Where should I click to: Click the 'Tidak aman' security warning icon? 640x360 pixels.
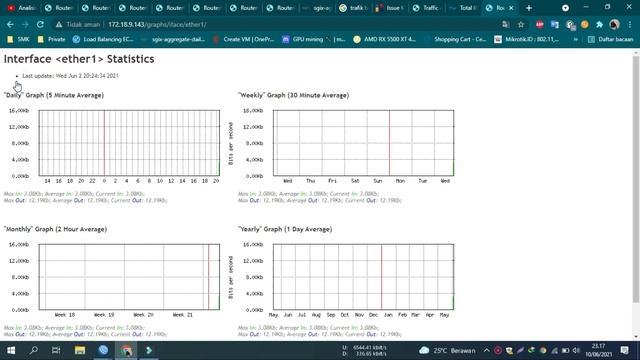pos(59,24)
